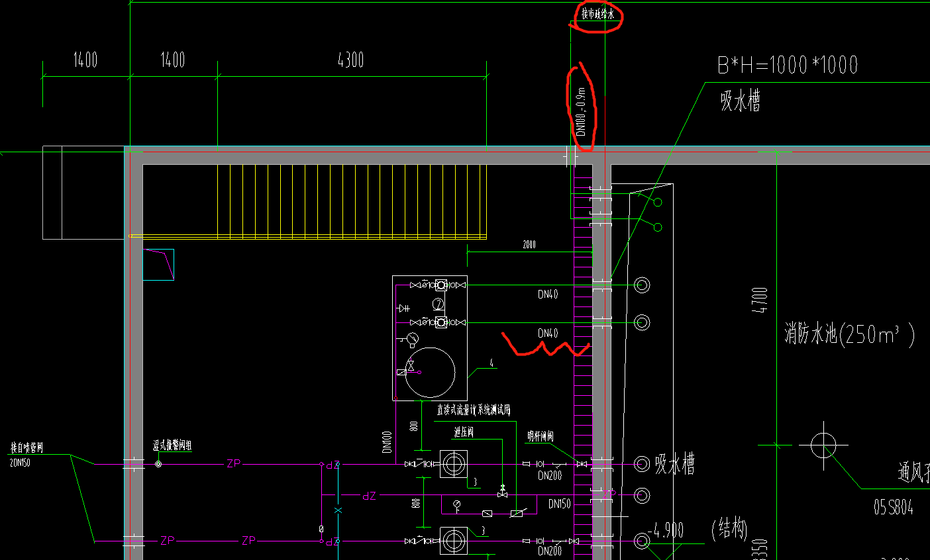Select the small 0 label beside the dZ riser
930x560 pixels.
click(321, 530)
